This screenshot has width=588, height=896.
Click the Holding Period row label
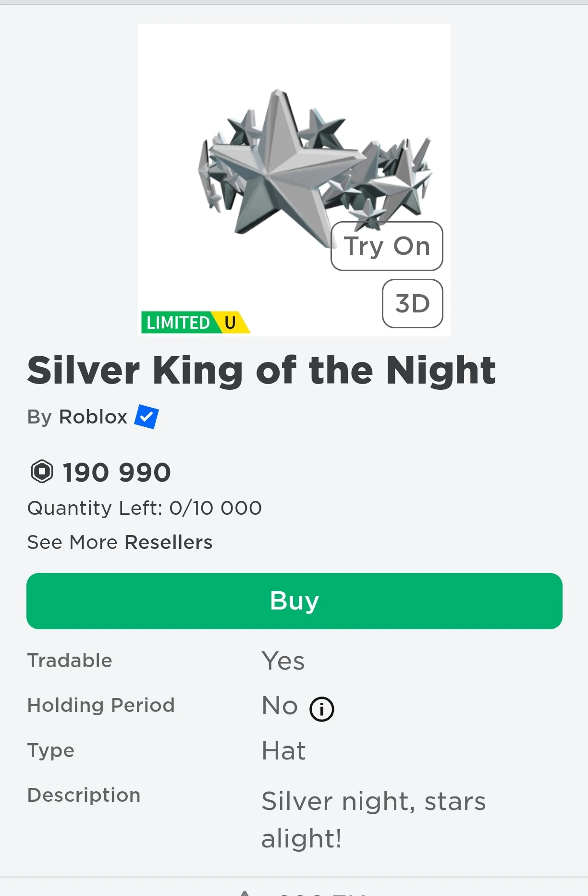101,705
